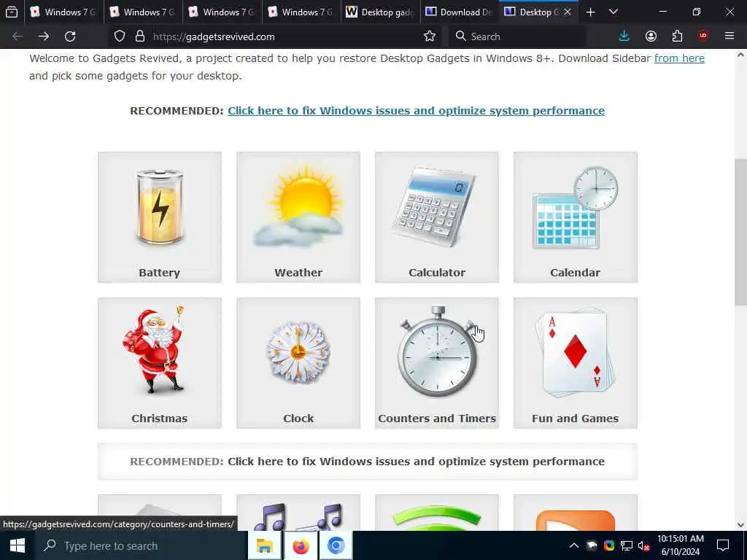Image resolution: width=747 pixels, height=560 pixels.
Task: Open the Calendar gadgets category image
Action: click(x=575, y=208)
